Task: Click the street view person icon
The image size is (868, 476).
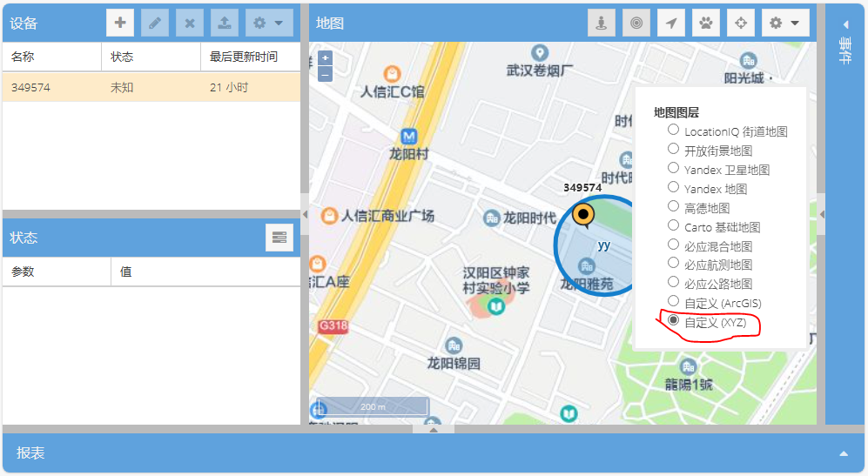Action: [x=602, y=23]
